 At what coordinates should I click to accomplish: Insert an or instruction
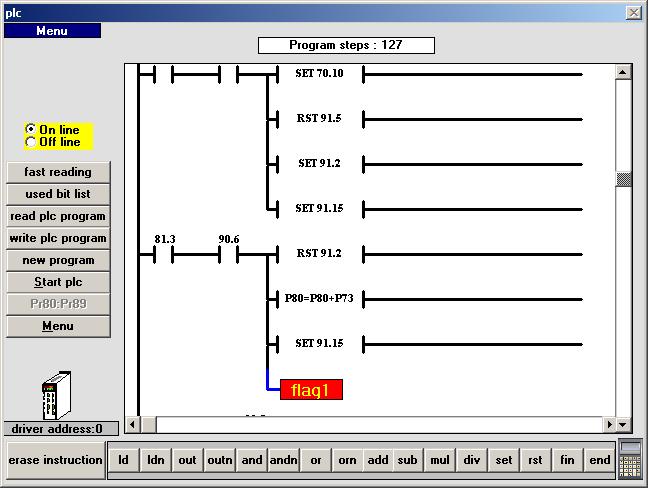(316, 460)
